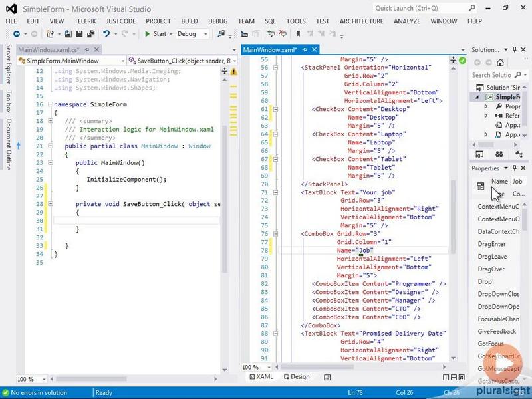Expand the Properties node in Solution Explorer
Image resolution: width=532 pixels, height=399 pixels.
[486, 106]
